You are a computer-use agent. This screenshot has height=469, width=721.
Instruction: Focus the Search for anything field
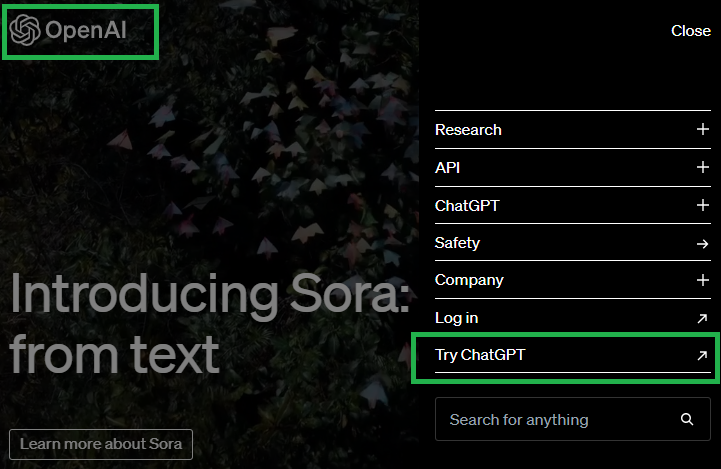pos(550,420)
